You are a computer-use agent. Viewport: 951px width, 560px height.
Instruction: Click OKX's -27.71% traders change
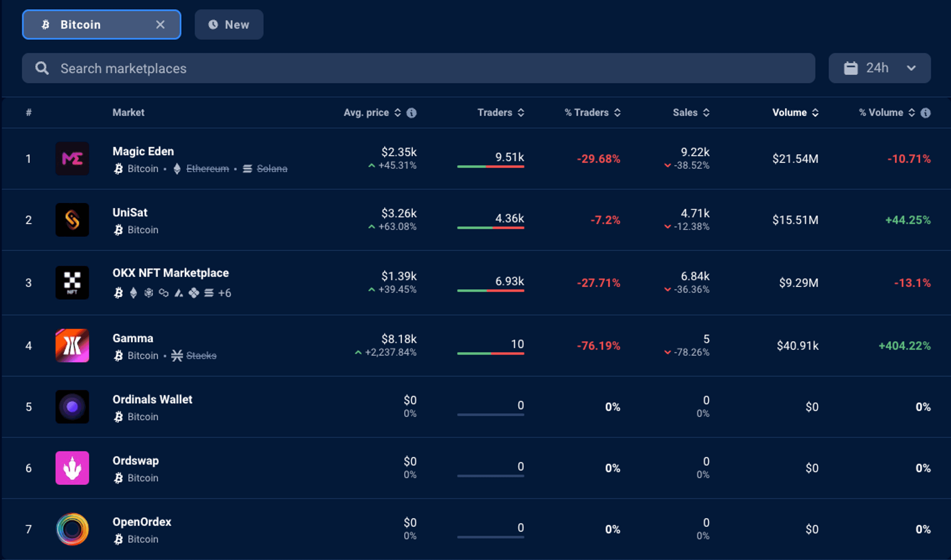pyautogui.click(x=598, y=283)
